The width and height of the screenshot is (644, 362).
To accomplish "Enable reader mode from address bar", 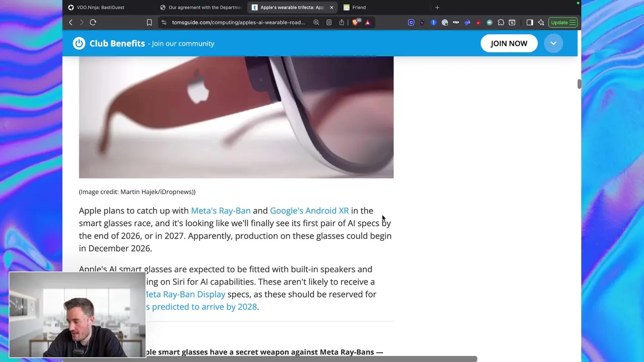I will tap(329, 22).
